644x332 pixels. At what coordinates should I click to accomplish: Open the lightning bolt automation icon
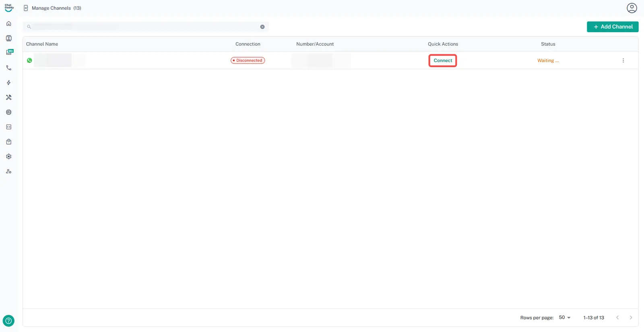click(x=8, y=83)
